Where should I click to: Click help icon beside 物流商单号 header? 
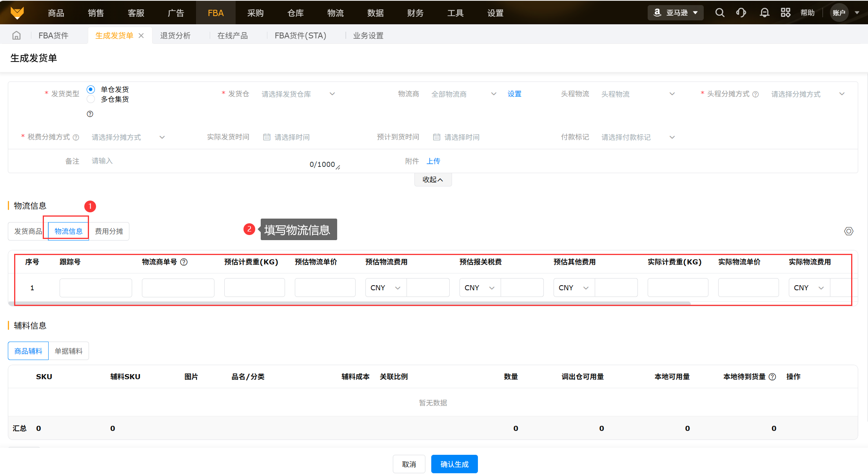184,262
